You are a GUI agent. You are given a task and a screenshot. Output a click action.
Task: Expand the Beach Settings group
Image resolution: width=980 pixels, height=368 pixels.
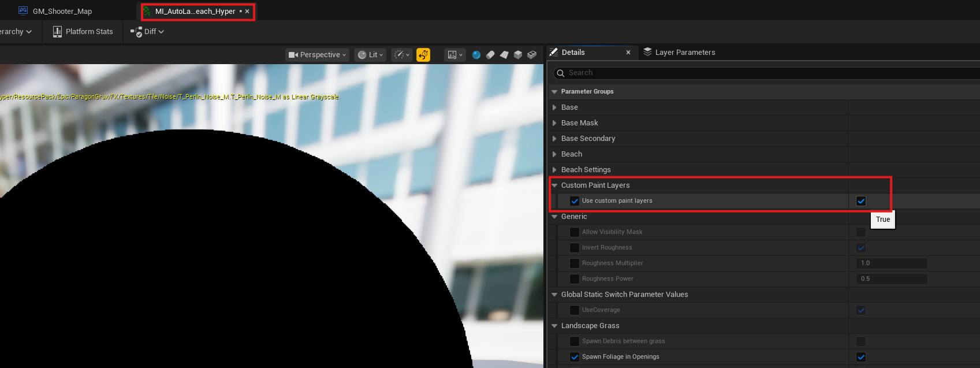tap(554, 170)
